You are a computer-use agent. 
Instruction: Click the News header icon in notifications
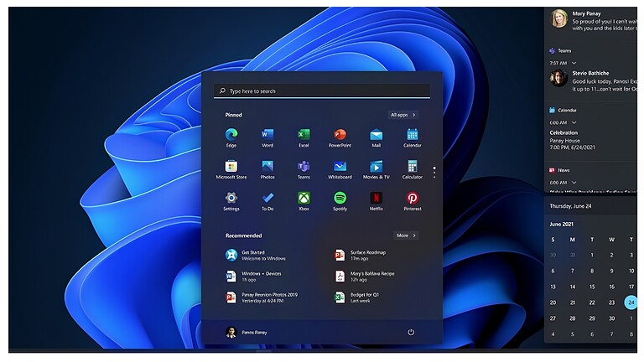552,170
